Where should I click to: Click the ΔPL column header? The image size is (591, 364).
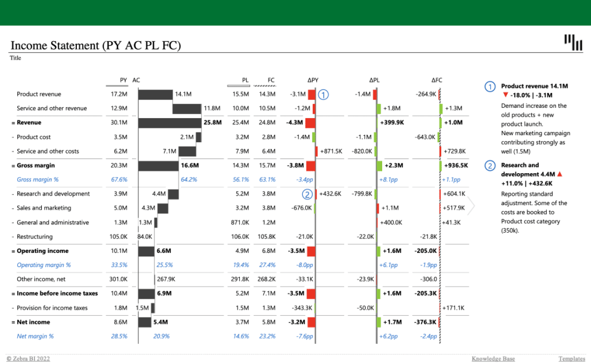[375, 80]
